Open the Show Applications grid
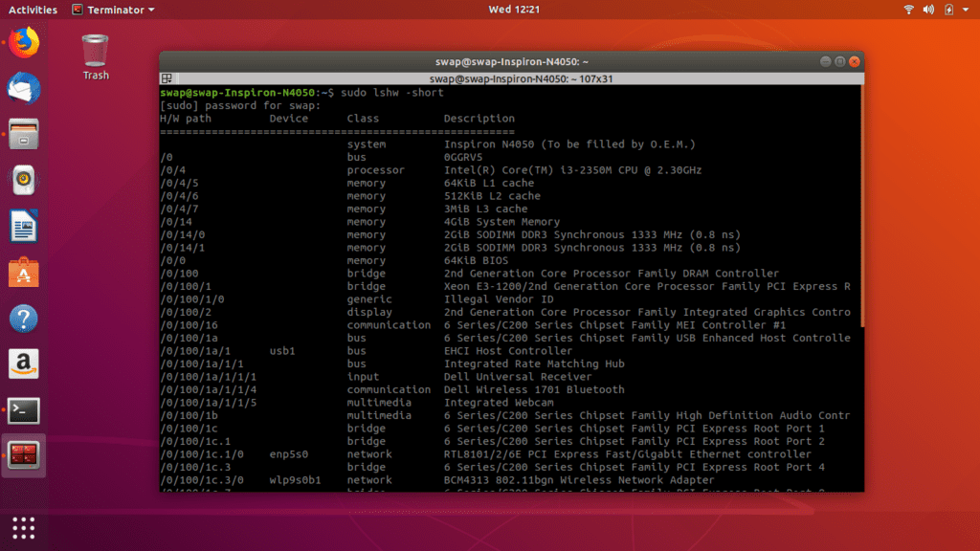Screen dimensions: 980x551 22,527
